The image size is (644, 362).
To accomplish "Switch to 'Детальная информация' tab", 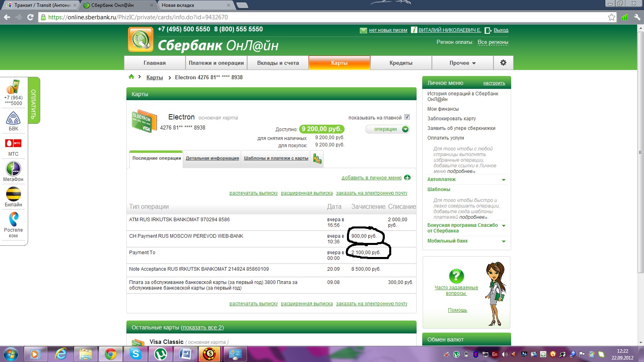I will [x=213, y=158].
